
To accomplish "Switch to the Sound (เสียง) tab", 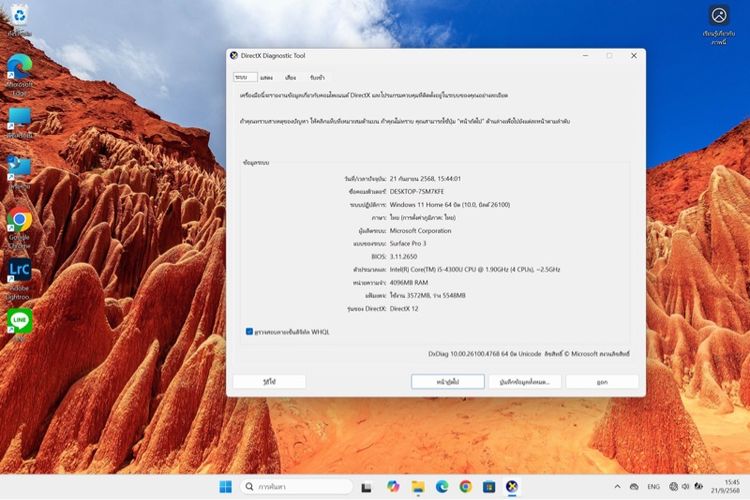I will 290,78.
